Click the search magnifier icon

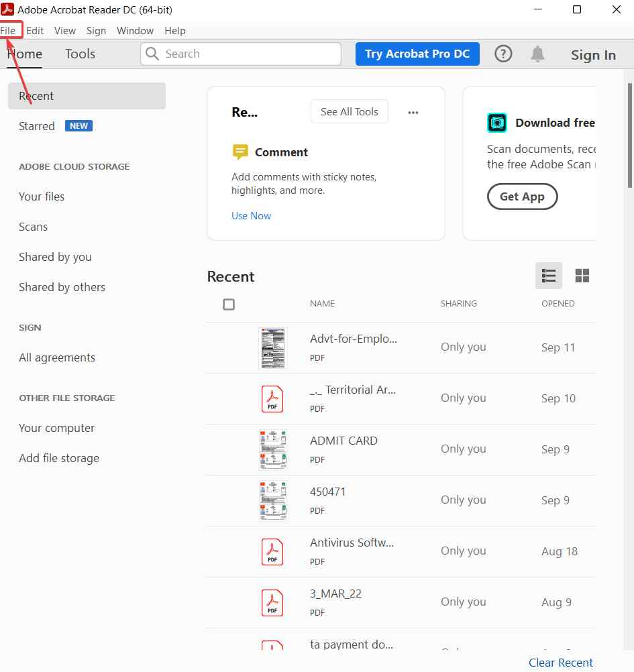coord(152,54)
